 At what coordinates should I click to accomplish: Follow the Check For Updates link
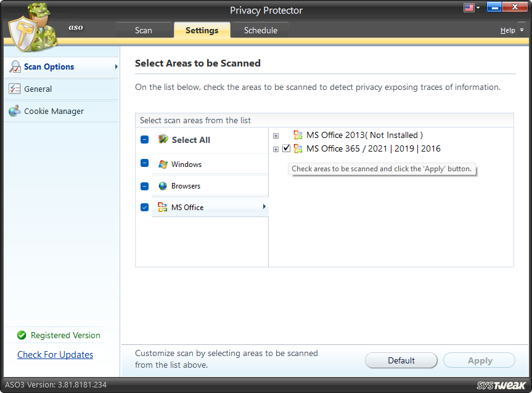pos(55,355)
